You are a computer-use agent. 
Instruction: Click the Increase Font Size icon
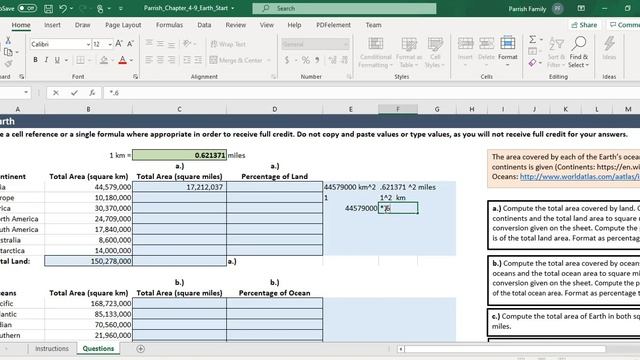[x=119, y=44]
